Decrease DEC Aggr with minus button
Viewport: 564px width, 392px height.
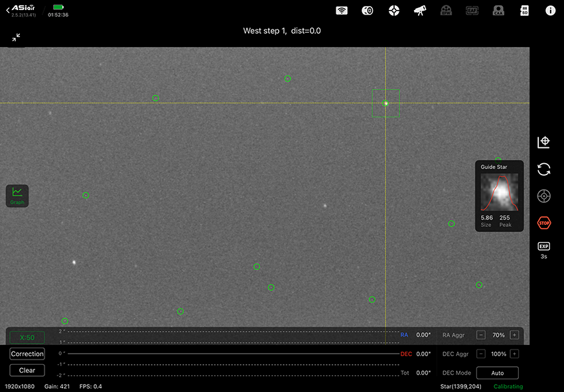[x=481, y=354]
